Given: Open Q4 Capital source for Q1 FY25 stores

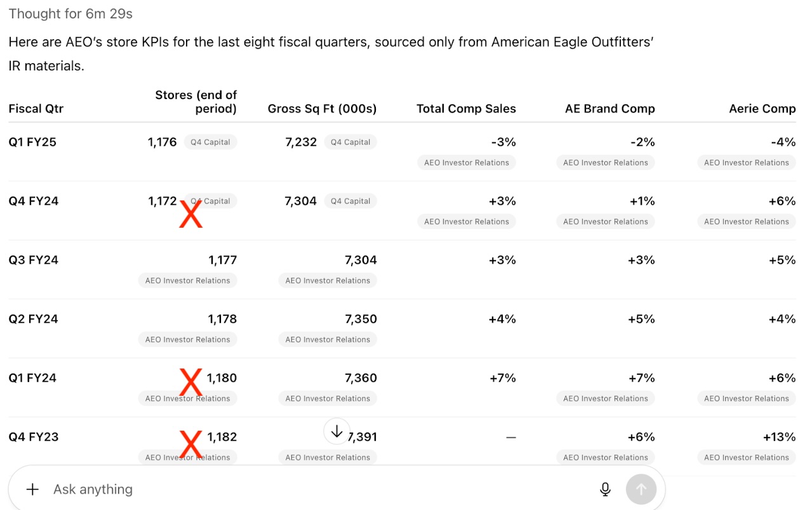Looking at the screenshot, I should tap(210, 142).
